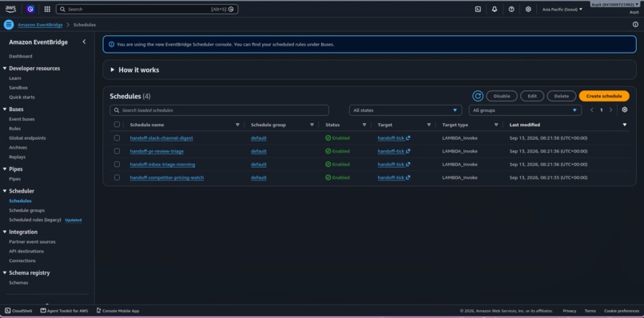Go to next page of schedules

pos(610,110)
